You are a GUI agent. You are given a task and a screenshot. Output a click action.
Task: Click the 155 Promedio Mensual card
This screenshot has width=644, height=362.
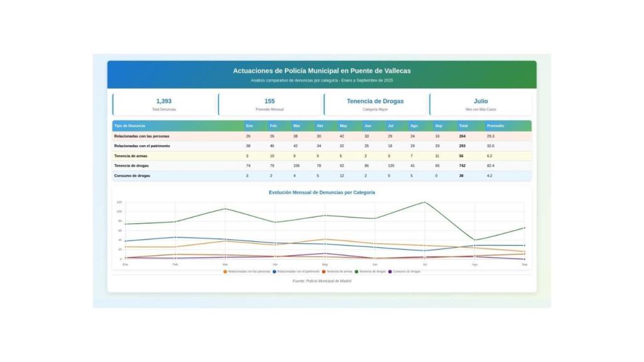pos(269,104)
